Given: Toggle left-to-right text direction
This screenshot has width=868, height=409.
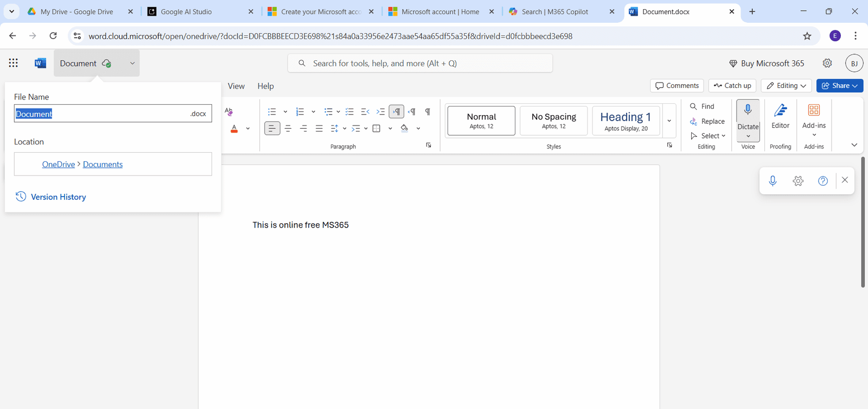Looking at the screenshot, I should tap(397, 112).
